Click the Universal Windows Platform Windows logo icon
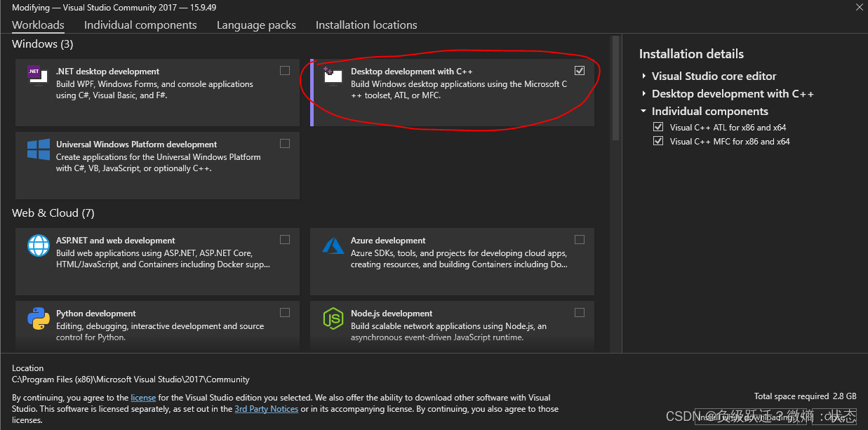This screenshot has width=868, height=430. [x=38, y=149]
